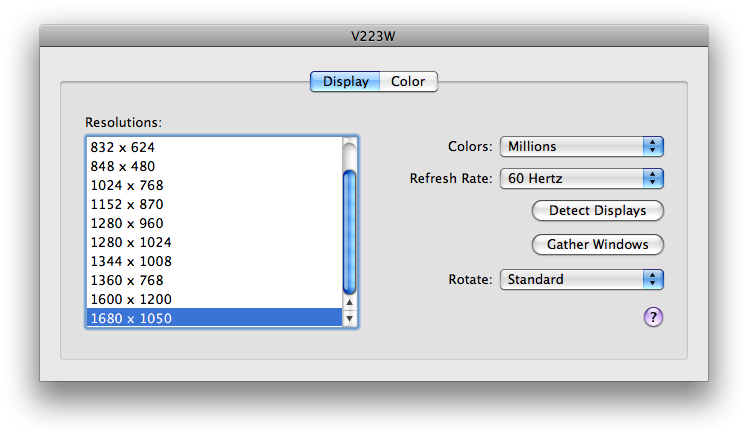Click the Gather Windows button
The image size is (748, 436).
point(597,244)
